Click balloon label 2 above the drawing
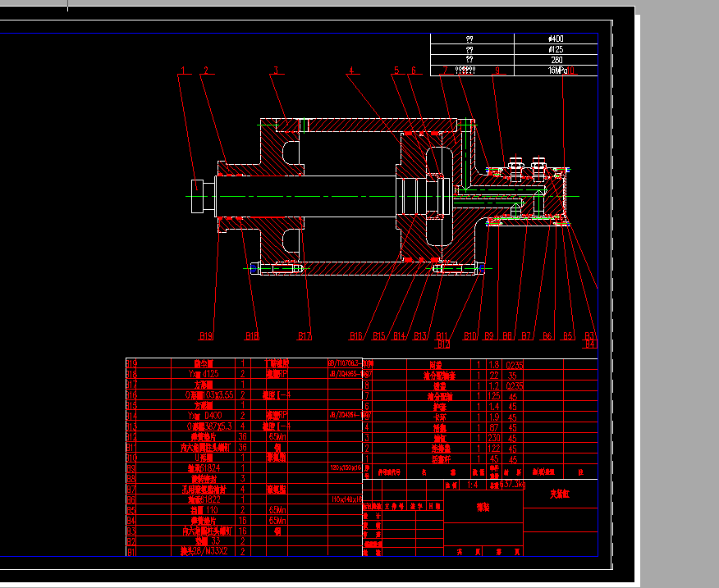The width and height of the screenshot is (719, 588). 206,71
